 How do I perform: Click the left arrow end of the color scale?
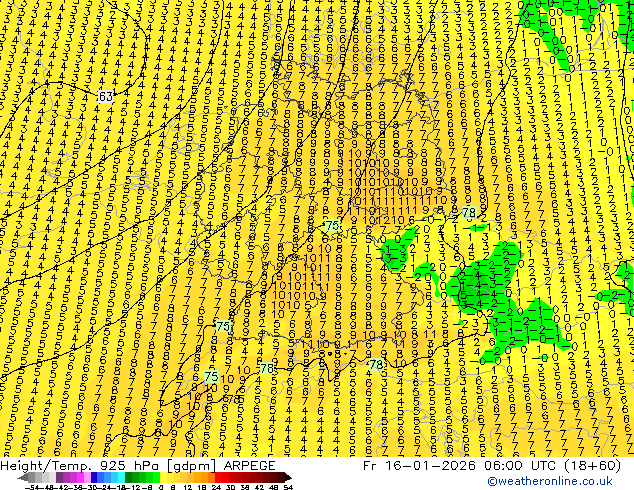[23, 478]
